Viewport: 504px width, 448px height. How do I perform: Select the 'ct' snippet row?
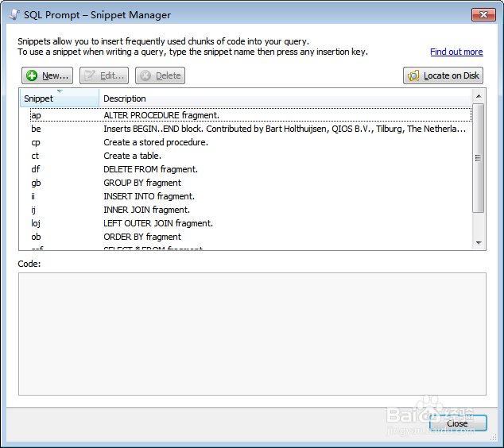pyautogui.click(x=250, y=156)
